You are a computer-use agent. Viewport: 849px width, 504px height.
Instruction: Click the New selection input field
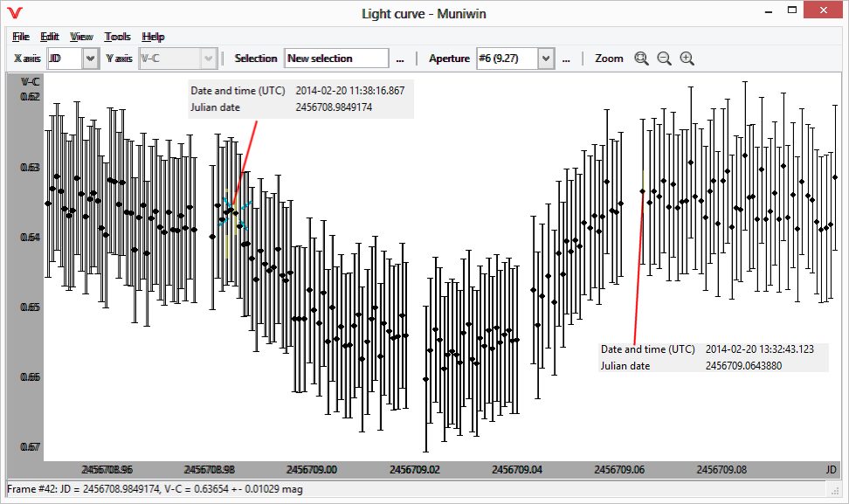coord(336,59)
